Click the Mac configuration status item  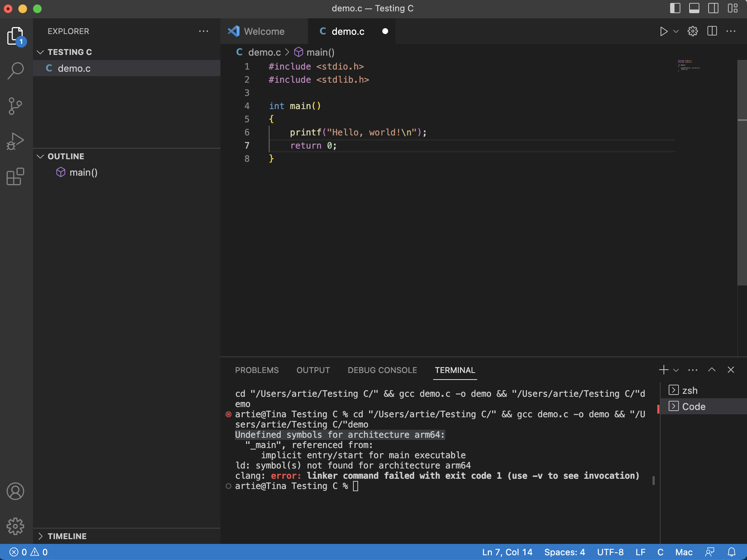684,552
